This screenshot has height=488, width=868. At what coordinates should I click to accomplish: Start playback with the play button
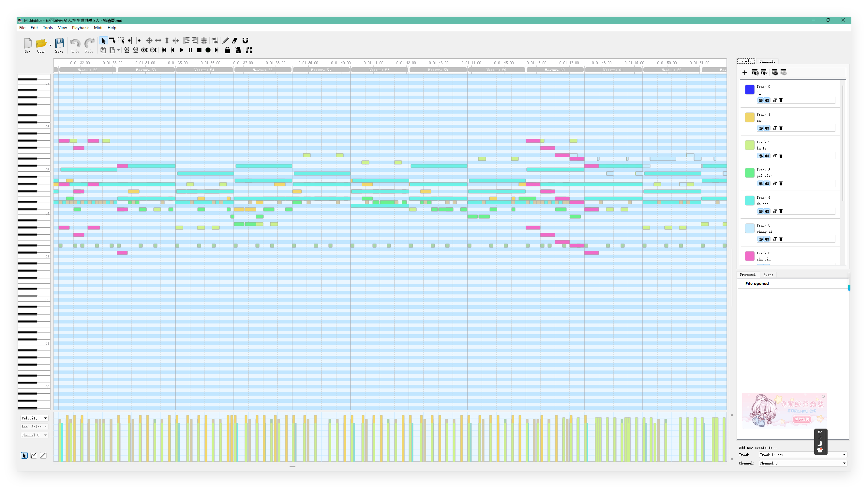pos(182,50)
